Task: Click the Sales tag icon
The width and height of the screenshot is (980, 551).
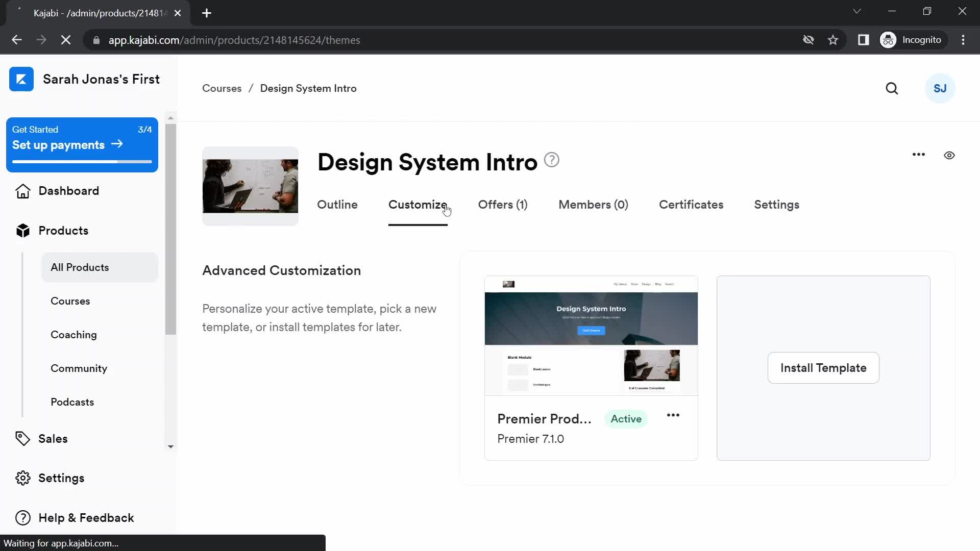Action: coord(23,439)
